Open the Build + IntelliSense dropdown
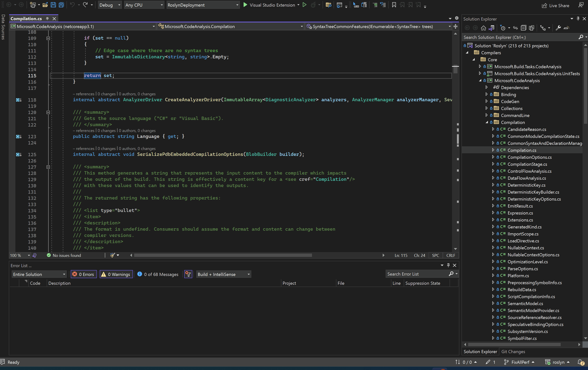 point(223,274)
